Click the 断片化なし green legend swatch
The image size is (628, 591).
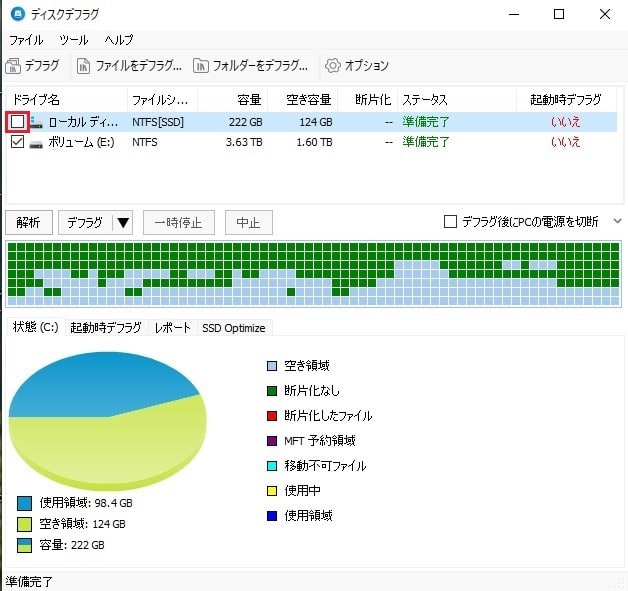tap(272, 391)
